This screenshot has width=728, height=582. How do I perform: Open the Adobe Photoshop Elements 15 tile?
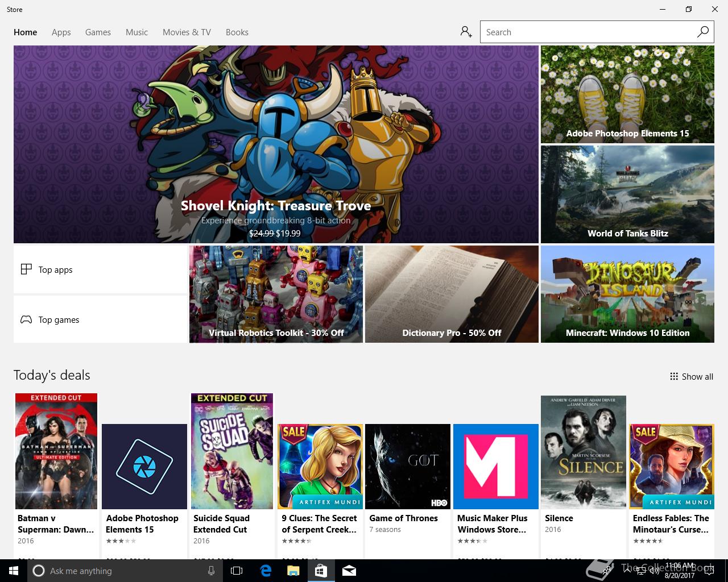click(627, 94)
